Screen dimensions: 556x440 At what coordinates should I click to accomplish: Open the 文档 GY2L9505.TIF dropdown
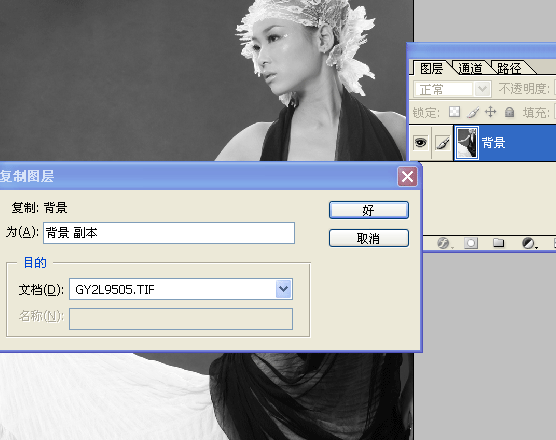(x=283, y=289)
